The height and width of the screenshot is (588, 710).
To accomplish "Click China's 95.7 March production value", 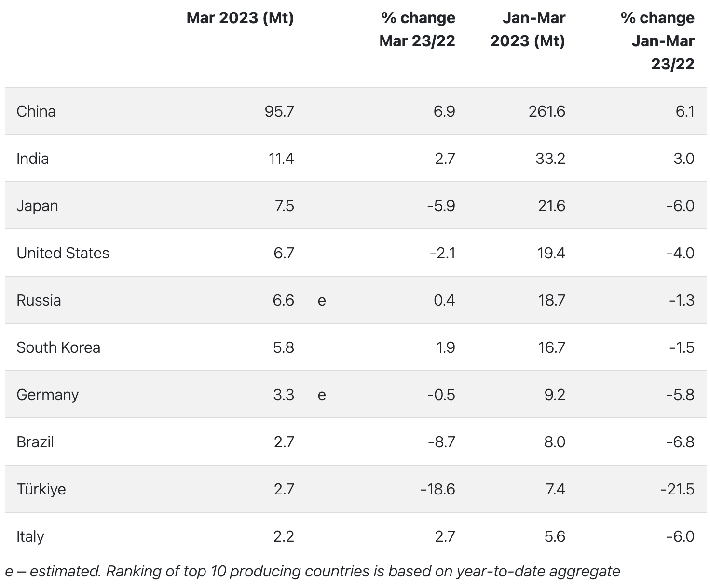I will point(279,111).
